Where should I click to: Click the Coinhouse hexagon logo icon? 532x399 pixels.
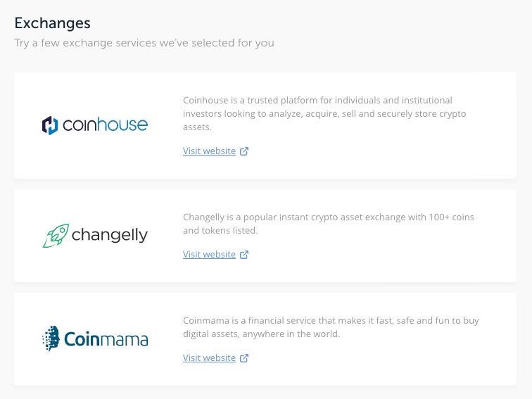pyautogui.click(x=50, y=126)
